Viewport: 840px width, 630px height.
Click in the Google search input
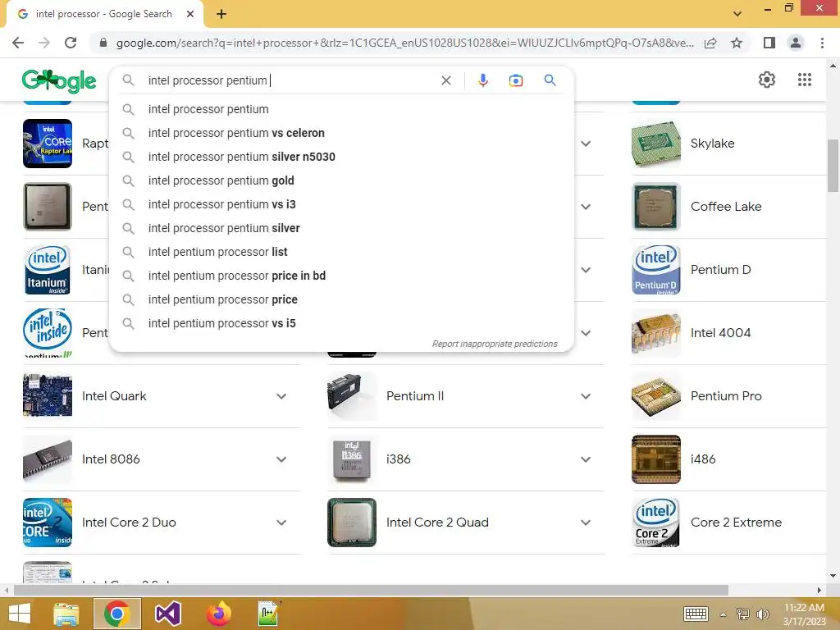click(290, 80)
